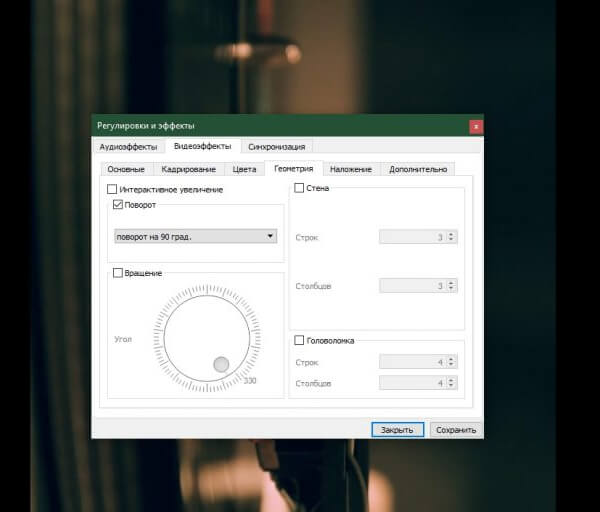Switch to the Наложение sub-tab
Screen dimensions: 600x512
(351, 169)
